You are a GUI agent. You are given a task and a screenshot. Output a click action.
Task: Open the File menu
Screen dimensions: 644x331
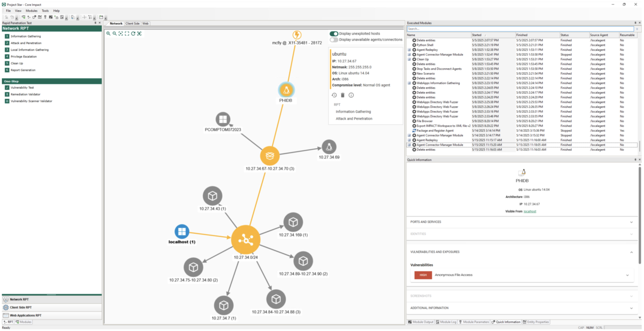8,11
